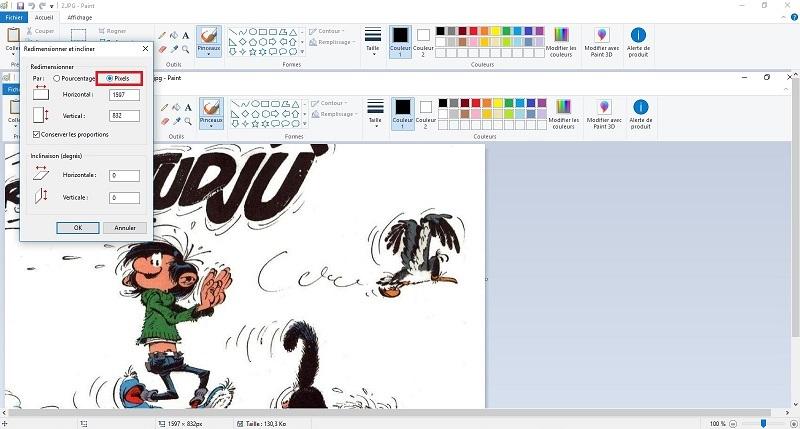Viewport: 800px width, 429px height.
Task: Select the Pencil tool in the lower Paint window
Action: point(165,107)
